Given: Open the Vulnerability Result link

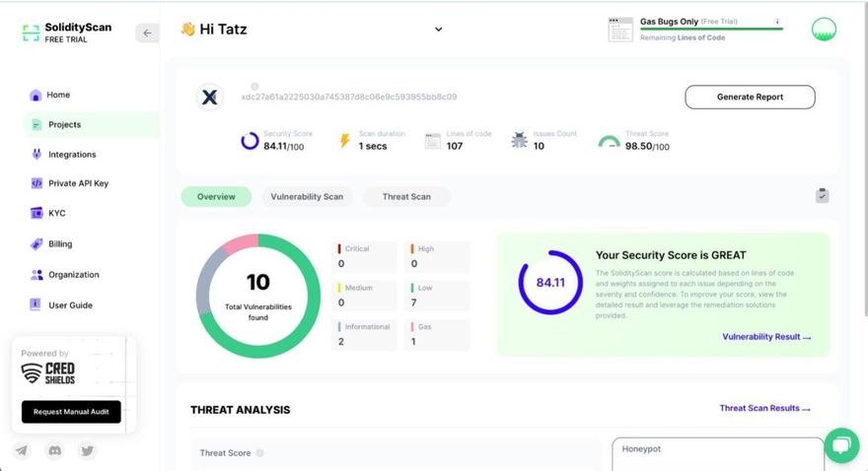Looking at the screenshot, I should tap(766, 337).
